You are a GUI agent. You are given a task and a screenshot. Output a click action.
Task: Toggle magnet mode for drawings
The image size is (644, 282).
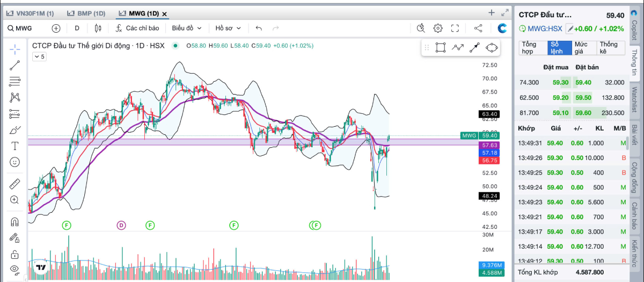point(14,221)
